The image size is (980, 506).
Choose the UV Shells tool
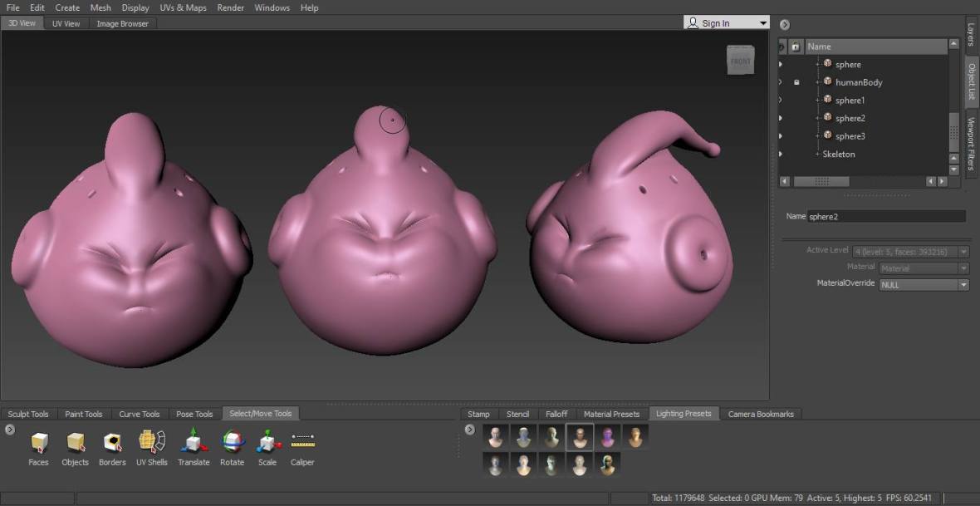(x=152, y=442)
